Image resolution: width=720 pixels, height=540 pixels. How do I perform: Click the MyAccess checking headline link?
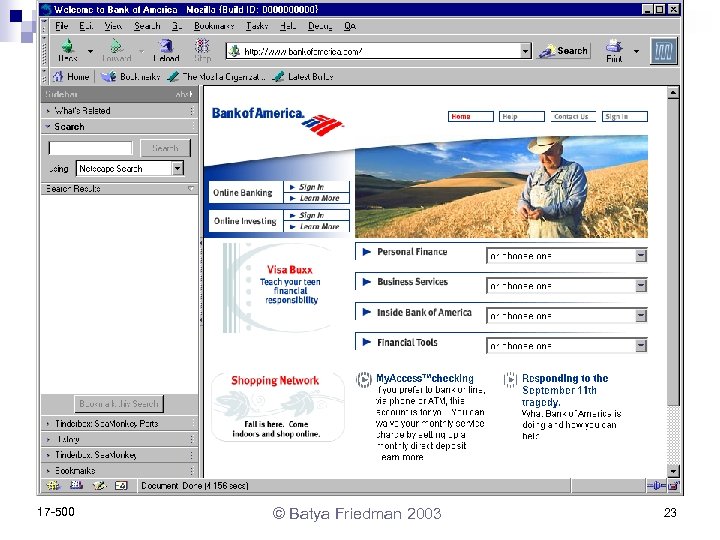(x=425, y=378)
